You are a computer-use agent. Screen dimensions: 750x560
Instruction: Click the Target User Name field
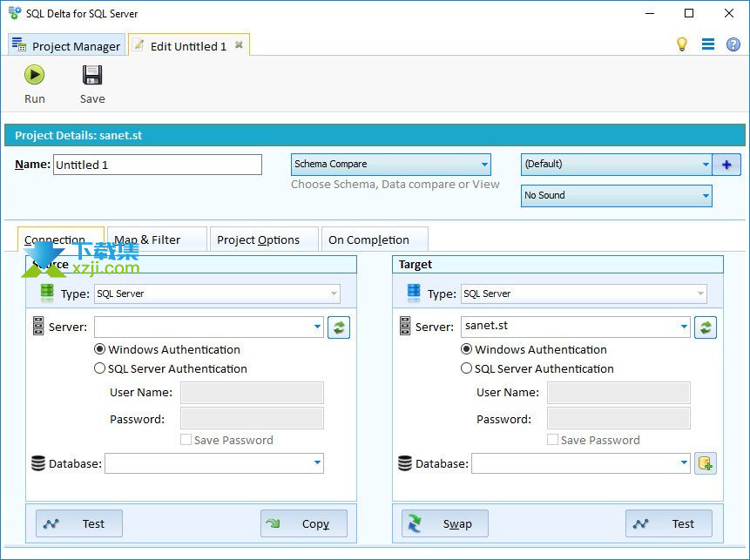pos(619,393)
